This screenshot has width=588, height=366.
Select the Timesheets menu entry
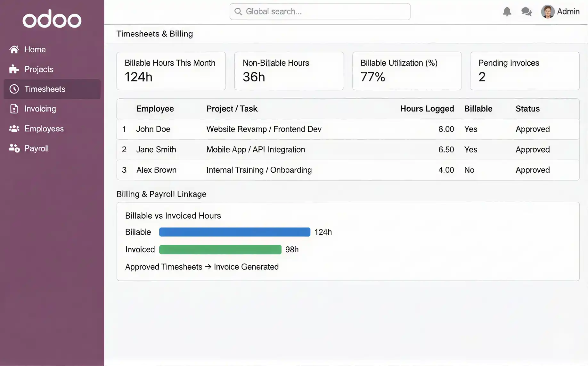click(45, 89)
